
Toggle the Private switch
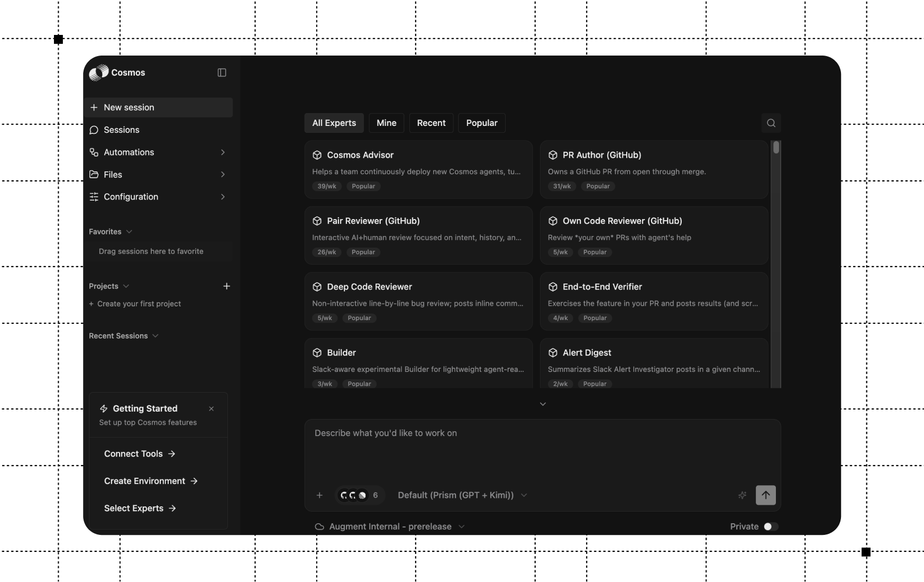(x=771, y=526)
